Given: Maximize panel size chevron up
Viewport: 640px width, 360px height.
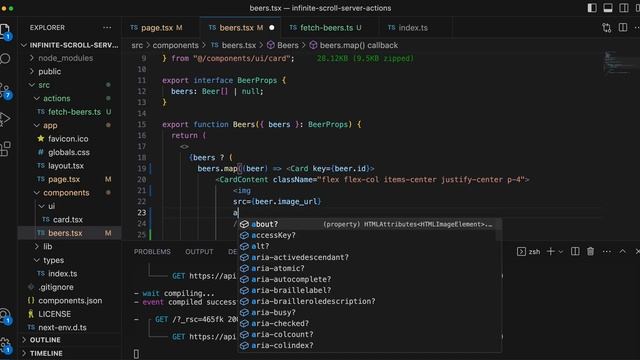Looking at the screenshot, I should 622,251.
